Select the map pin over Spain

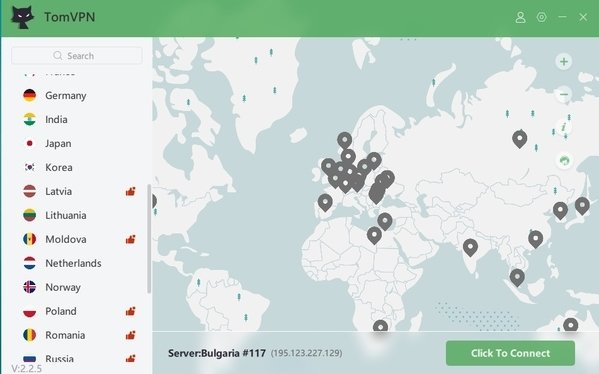[325, 202]
